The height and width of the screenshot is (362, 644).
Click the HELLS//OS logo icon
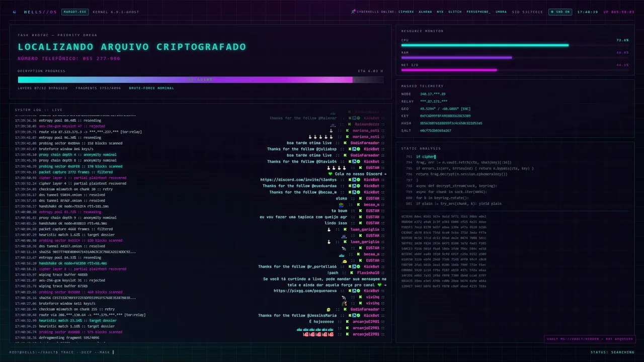(14, 12)
